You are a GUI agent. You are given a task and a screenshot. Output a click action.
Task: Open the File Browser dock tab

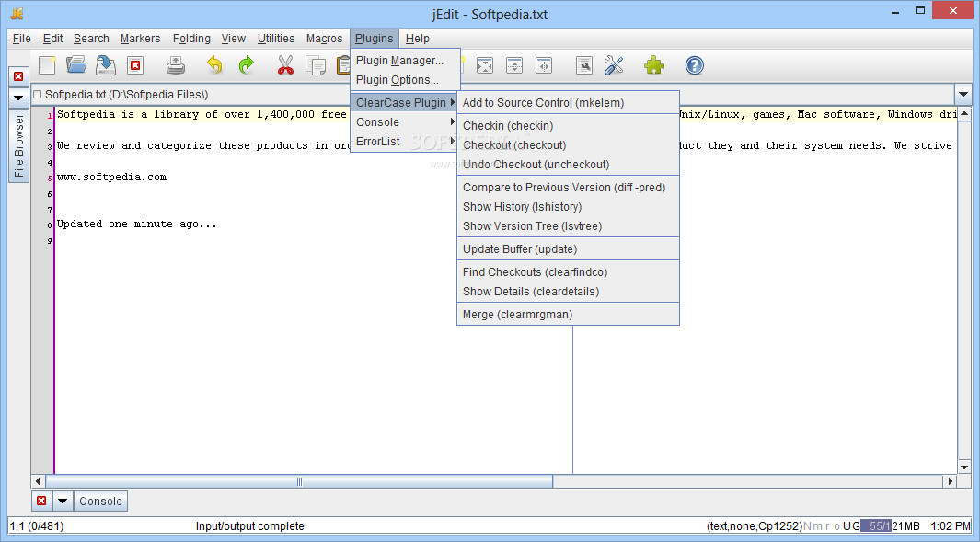pyautogui.click(x=18, y=145)
